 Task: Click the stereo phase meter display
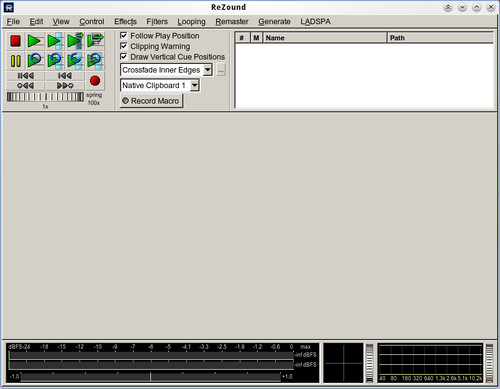[x=343, y=363]
